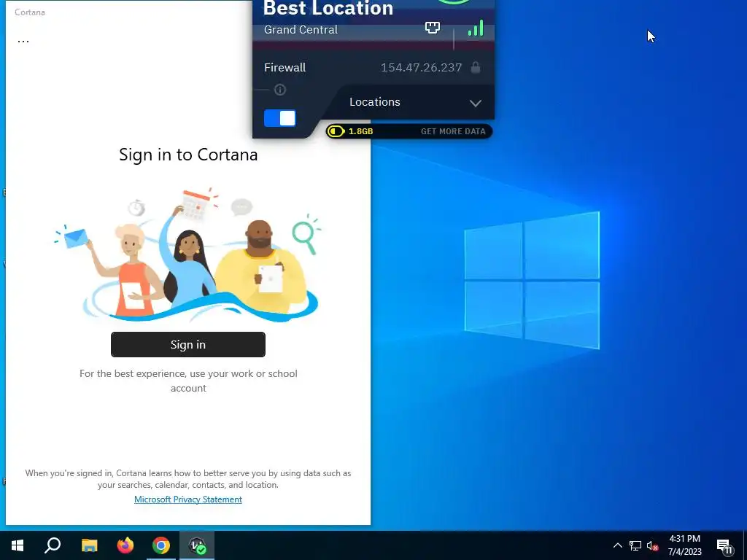This screenshot has height=560, width=747.
Task: Open the Microsoft Privacy Statement link
Action: (188, 499)
